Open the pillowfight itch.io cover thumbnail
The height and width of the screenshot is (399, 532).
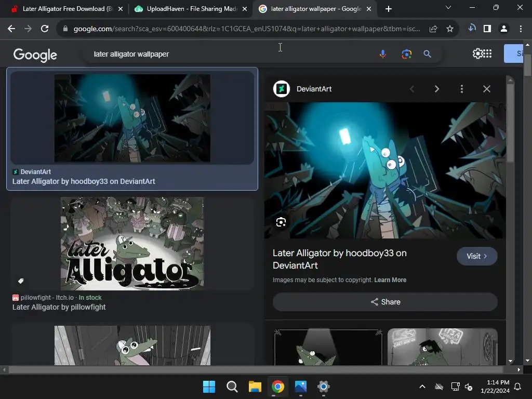(132, 244)
